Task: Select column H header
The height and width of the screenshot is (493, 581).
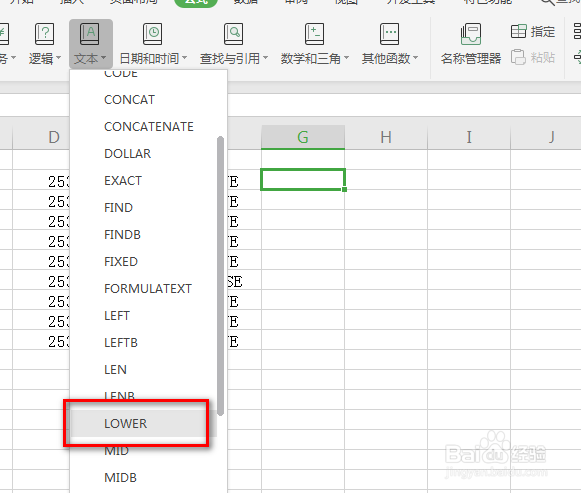Action: coord(386,137)
